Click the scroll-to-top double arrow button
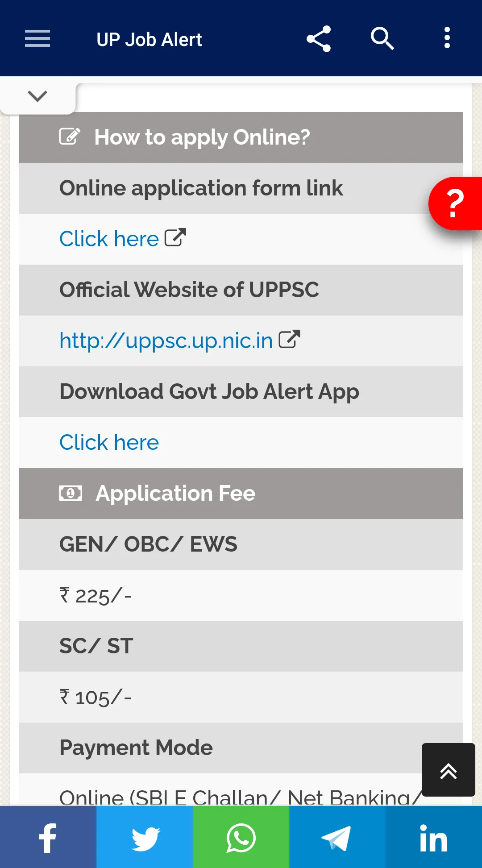This screenshot has width=482, height=868. click(x=449, y=770)
